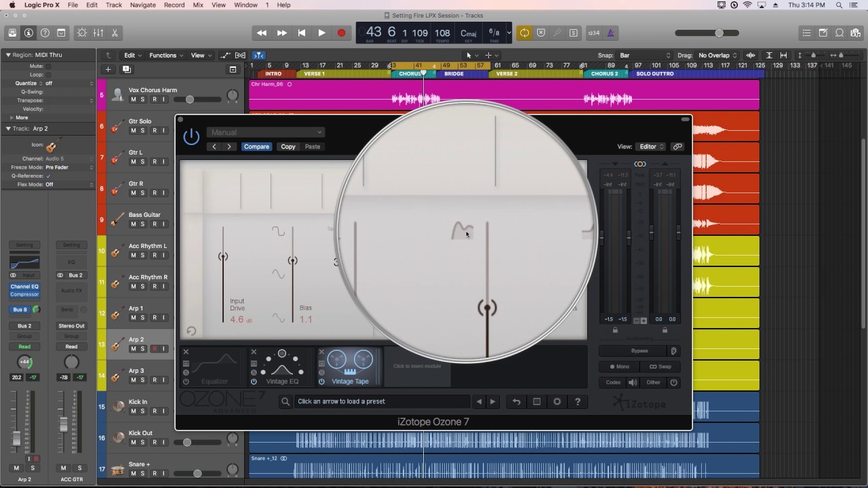
Task: Click Ozone undo arrow icon
Action: click(x=516, y=401)
